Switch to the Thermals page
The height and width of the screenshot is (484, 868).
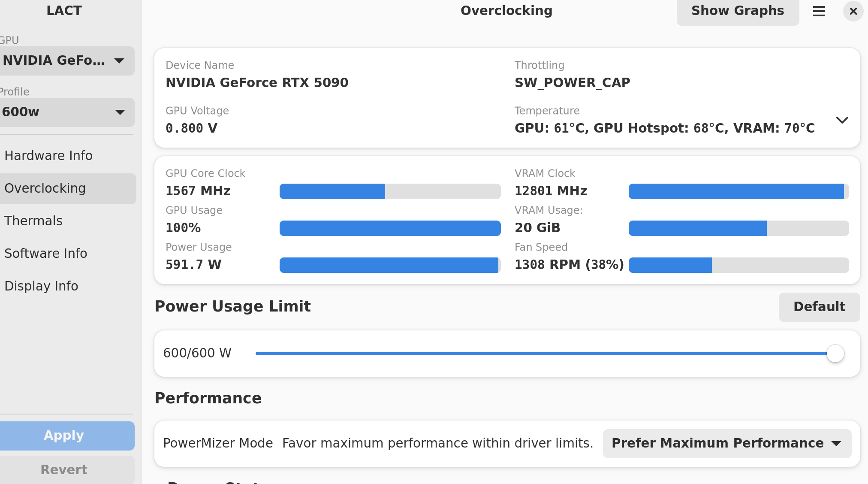click(67, 221)
